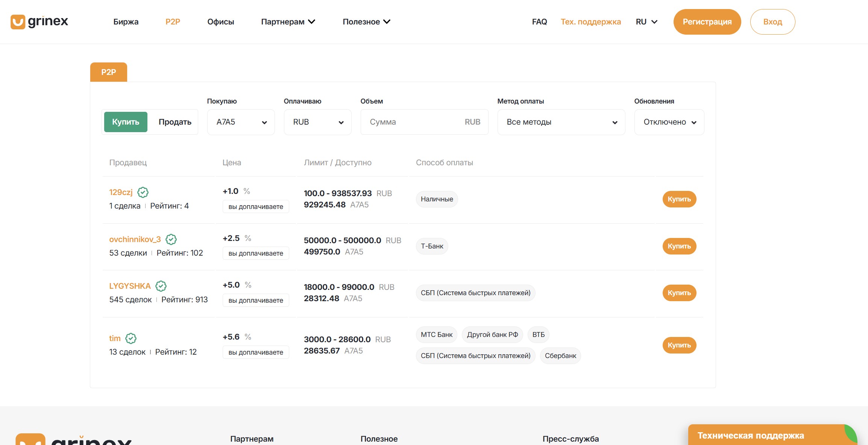Click Купить button for ovchinnikov_3 offer
This screenshot has width=868, height=445.
pos(679,246)
